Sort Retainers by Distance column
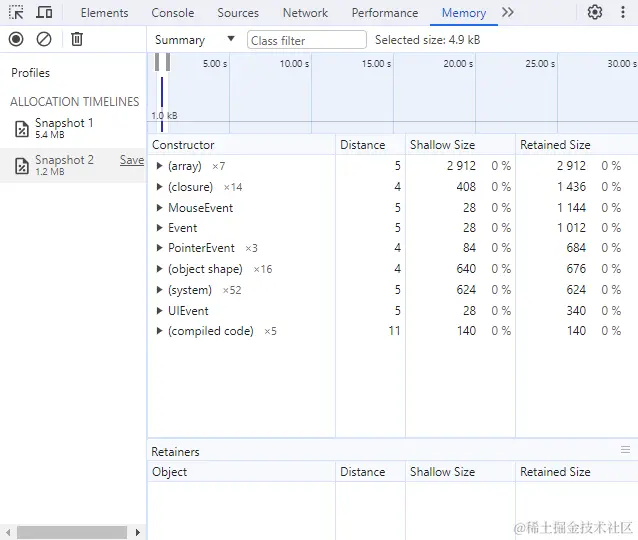Image resolution: width=638 pixels, height=540 pixels. click(x=370, y=472)
